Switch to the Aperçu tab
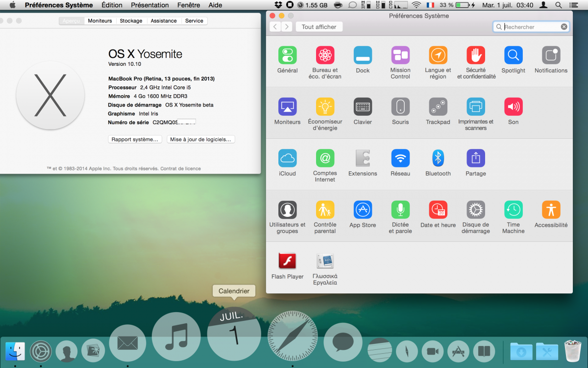The height and width of the screenshot is (368, 588). (x=71, y=21)
